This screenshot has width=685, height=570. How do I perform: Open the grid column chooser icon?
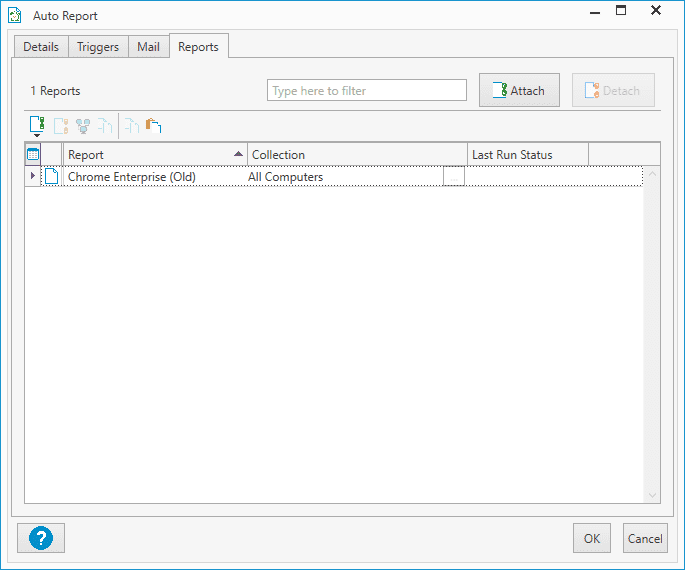tap(33, 155)
